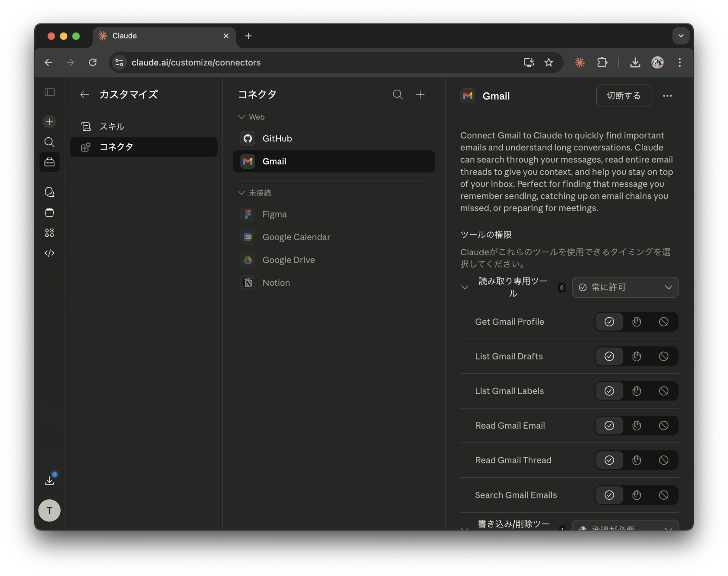The width and height of the screenshot is (728, 576).
Task: Click the chats bubble icon in sidebar
Action: pos(49,192)
